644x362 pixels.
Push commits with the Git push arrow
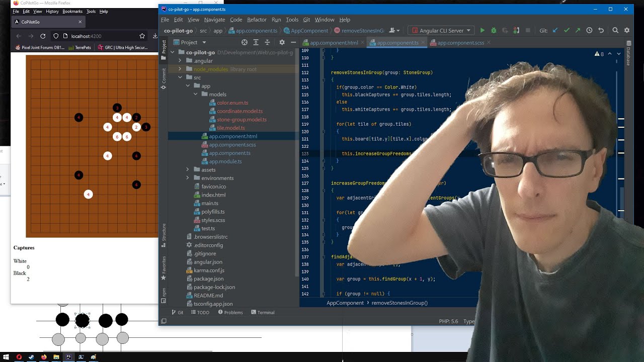pos(578,31)
